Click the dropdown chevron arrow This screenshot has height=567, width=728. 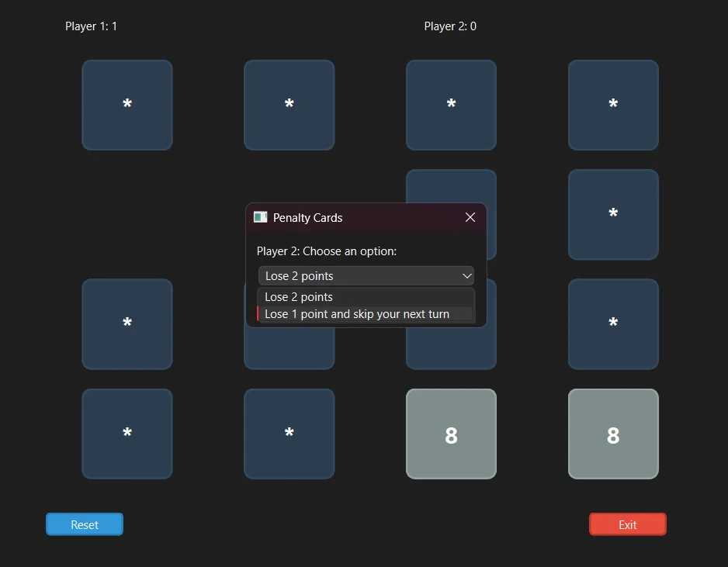[x=466, y=275]
